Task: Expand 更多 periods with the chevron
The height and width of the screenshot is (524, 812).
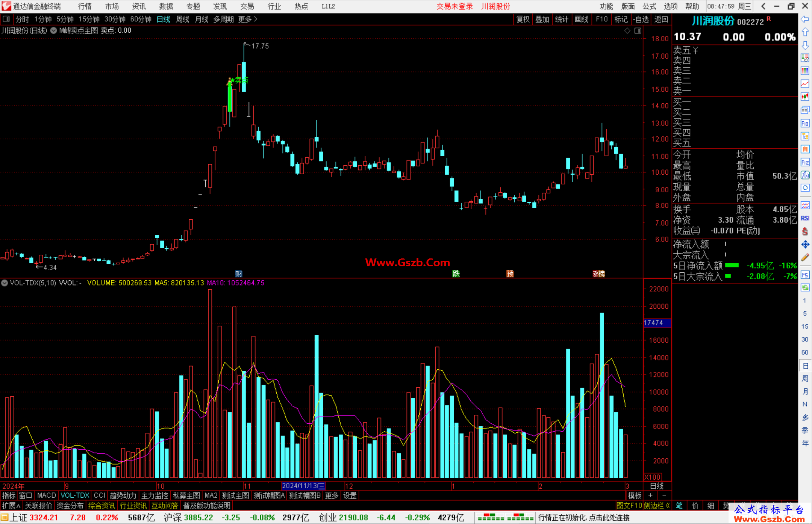Action: (x=248, y=19)
